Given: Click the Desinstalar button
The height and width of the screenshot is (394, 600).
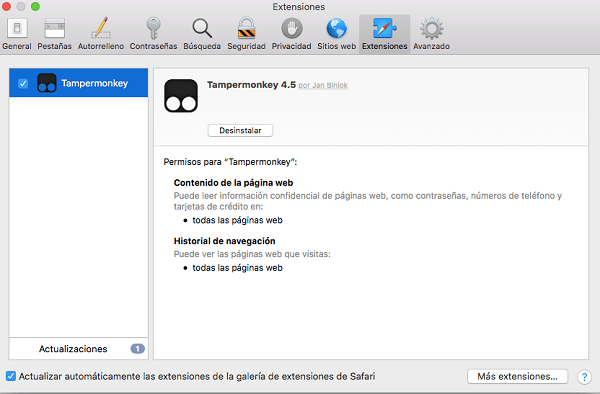Looking at the screenshot, I should [240, 130].
